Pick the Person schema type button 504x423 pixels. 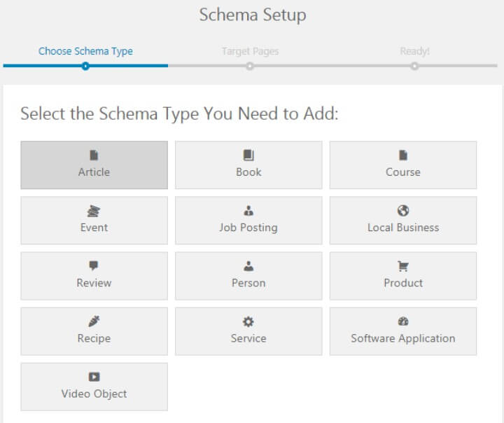pyautogui.click(x=248, y=276)
